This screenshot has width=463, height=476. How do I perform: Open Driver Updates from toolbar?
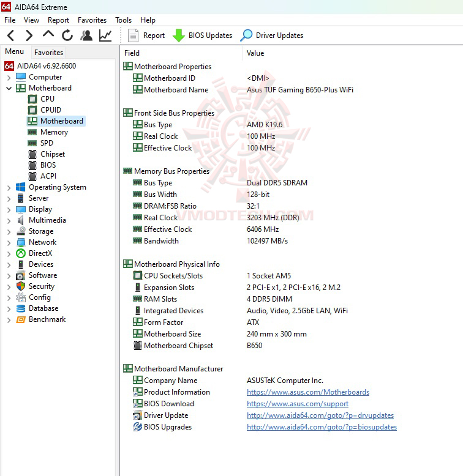(271, 35)
